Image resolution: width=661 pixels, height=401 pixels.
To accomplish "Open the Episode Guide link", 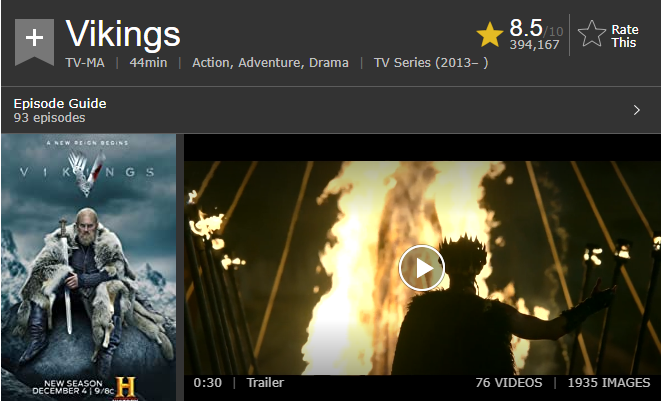I will coord(60,103).
